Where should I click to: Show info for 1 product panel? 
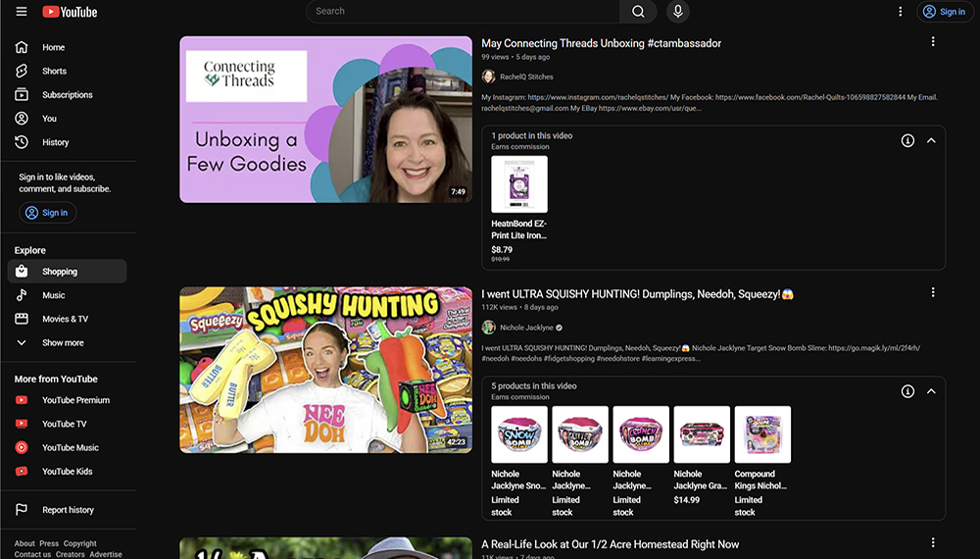pyautogui.click(x=907, y=140)
